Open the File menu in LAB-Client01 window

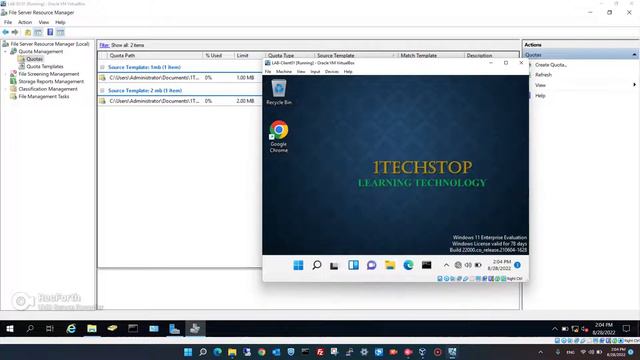pyautogui.click(x=268, y=71)
